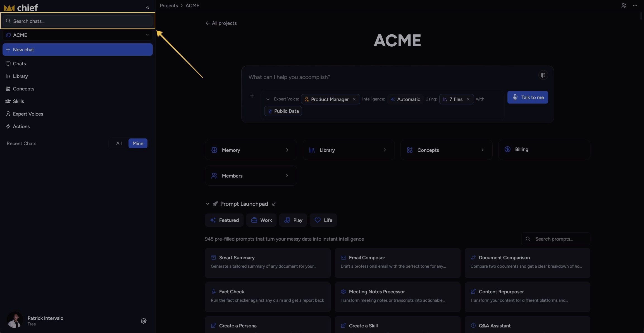Collapse the sidebar with the double-chevron icon
644x333 pixels.
[147, 8]
